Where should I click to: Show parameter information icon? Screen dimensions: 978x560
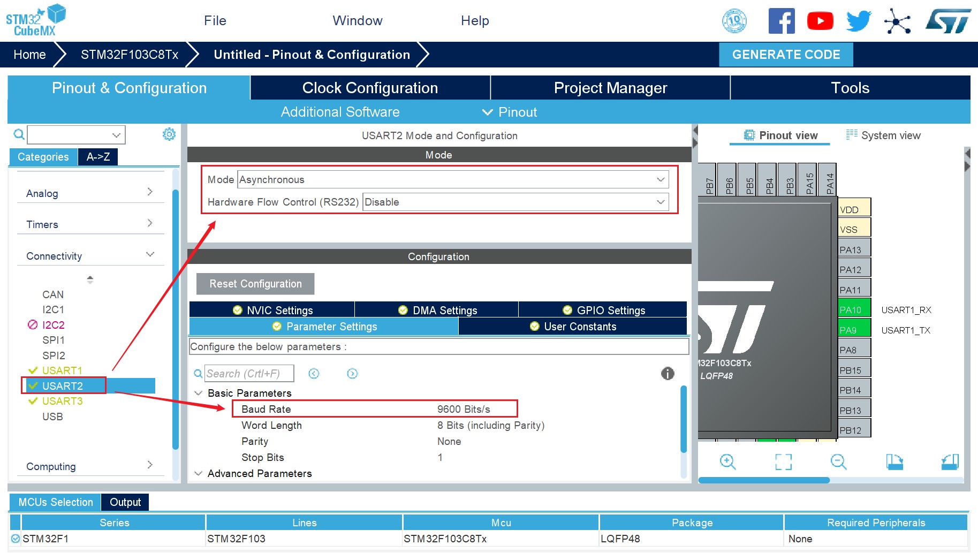coord(668,374)
